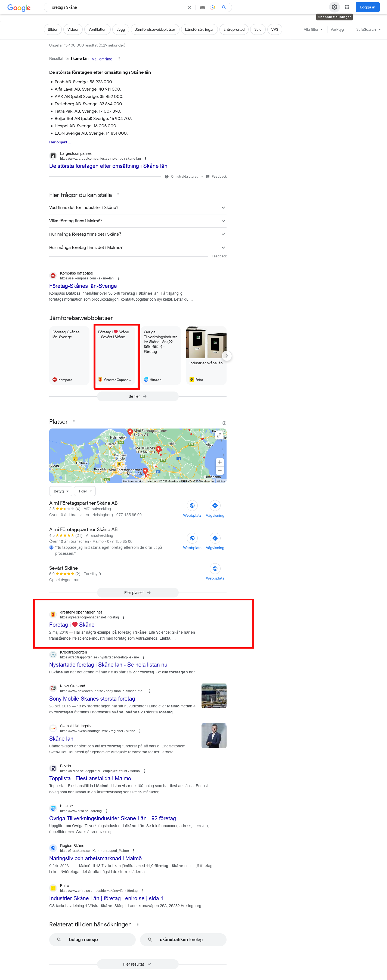The image size is (387, 980).
Task: Open Webbplats icon for Sevärt Skåne
Action: (215, 568)
